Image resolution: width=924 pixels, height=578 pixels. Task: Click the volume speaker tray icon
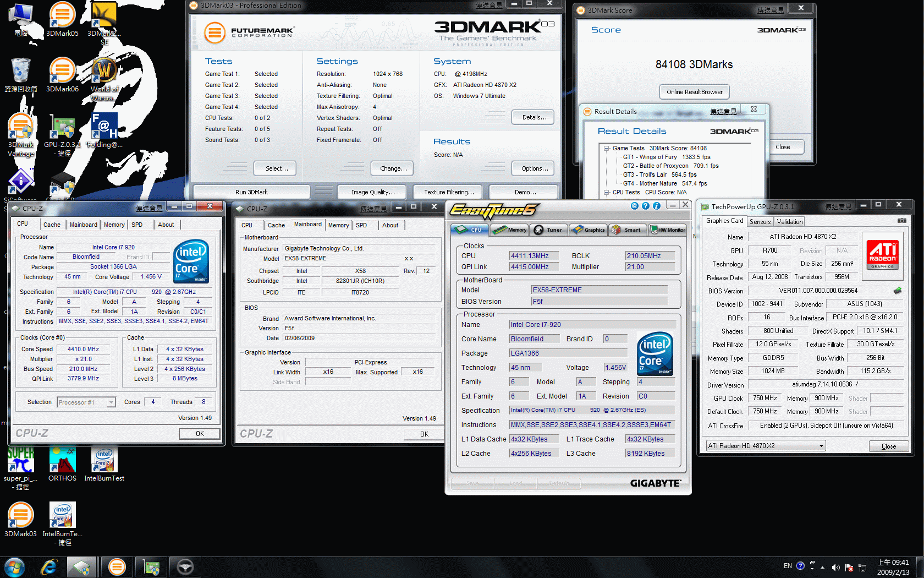click(835, 567)
